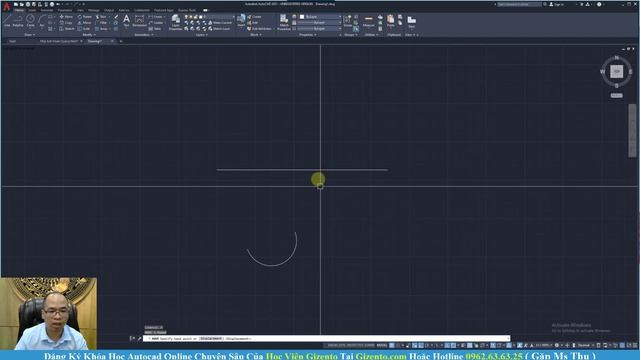Select the Polyline tool

point(18,20)
